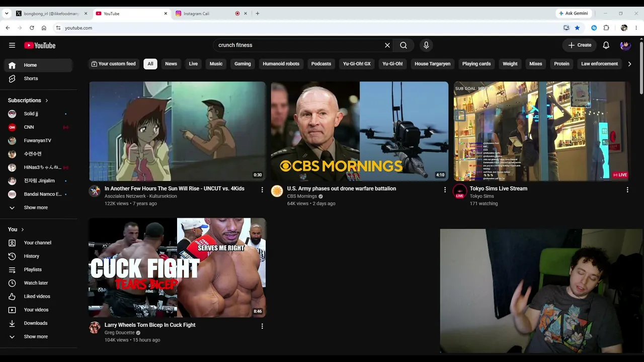644x362 pixels.
Task: Select the Yu-Gi-Oh! GX filter chip
Action: 357,64
